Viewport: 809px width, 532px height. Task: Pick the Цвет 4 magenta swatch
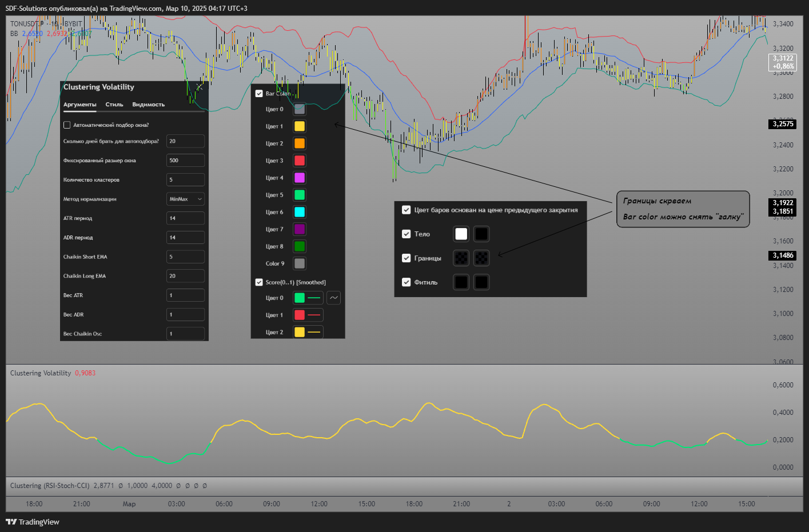pyautogui.click(x=300, y=178)
